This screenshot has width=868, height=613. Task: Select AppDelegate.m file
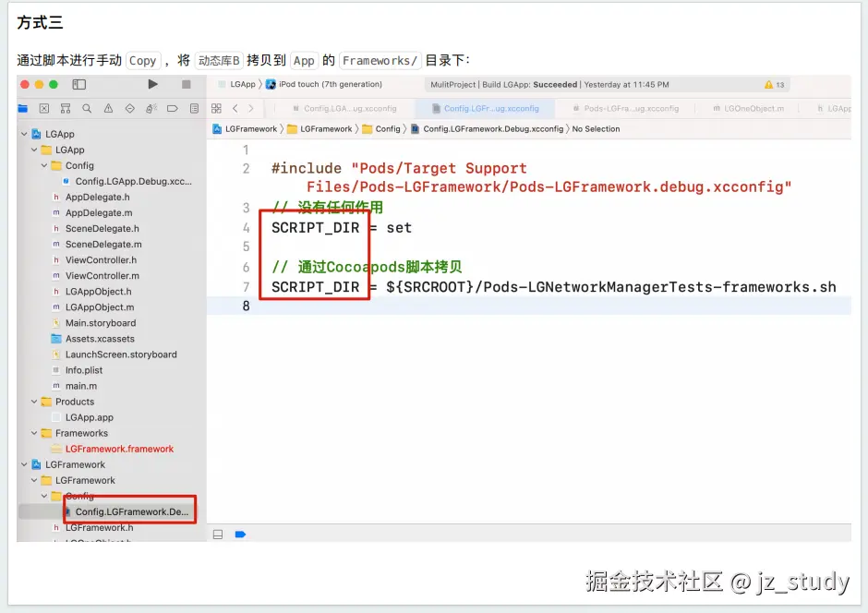pyautogui.click(x=92, y=213)
